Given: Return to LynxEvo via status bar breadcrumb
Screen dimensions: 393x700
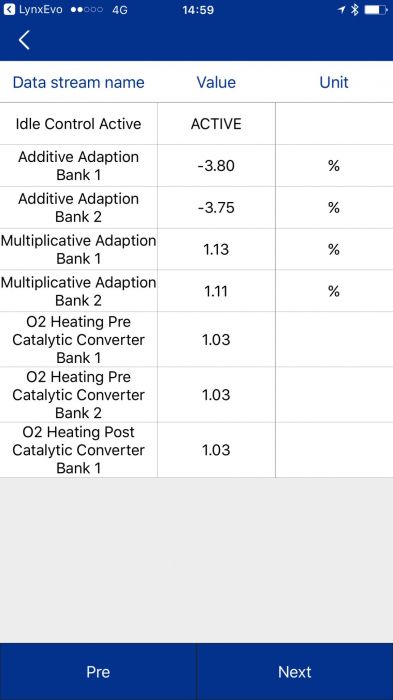Looking at the screenshot, I should tap(33, 9).
